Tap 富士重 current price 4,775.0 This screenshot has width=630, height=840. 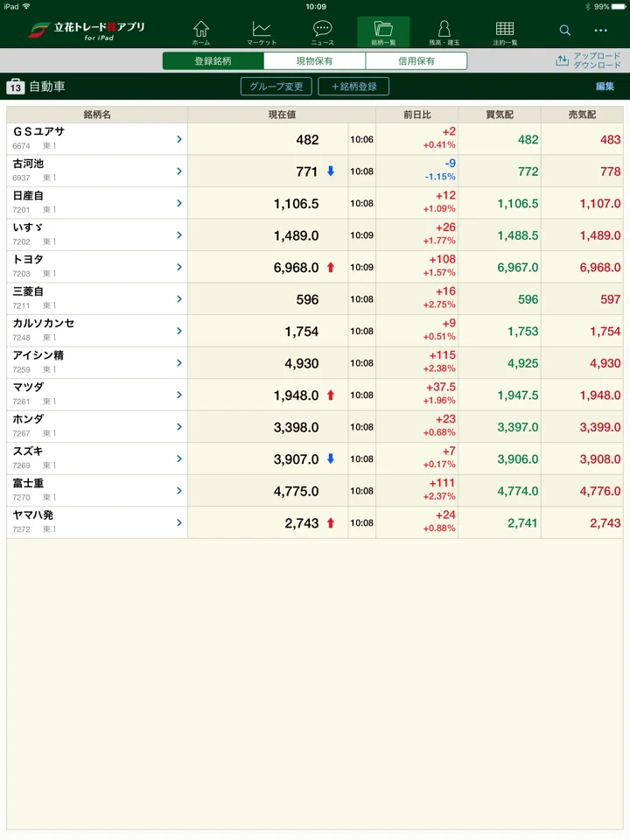coord(297,491)
